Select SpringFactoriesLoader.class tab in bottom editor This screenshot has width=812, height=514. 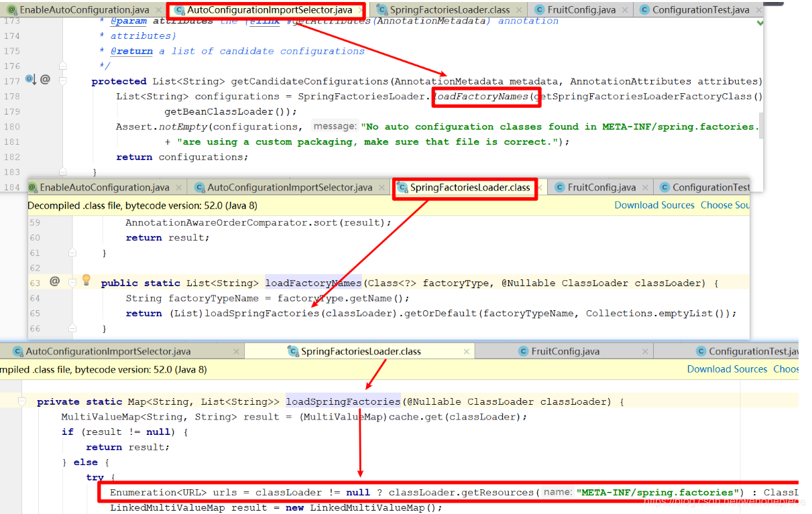361,351
